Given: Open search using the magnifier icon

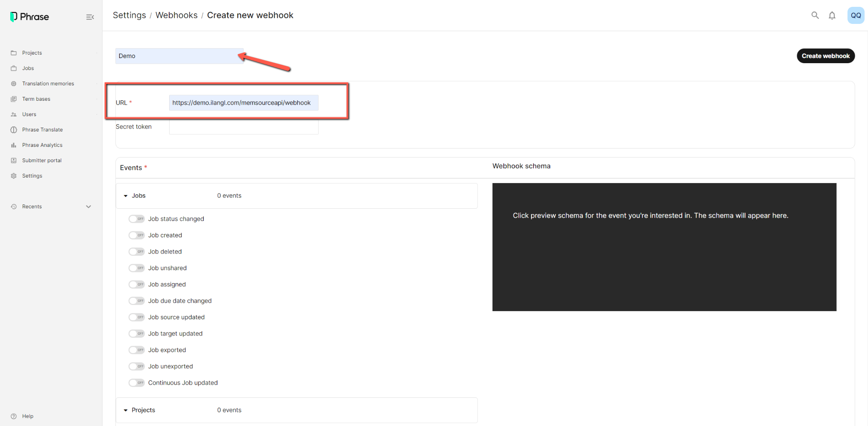Looking at the screenshot, I should [815, 15].
